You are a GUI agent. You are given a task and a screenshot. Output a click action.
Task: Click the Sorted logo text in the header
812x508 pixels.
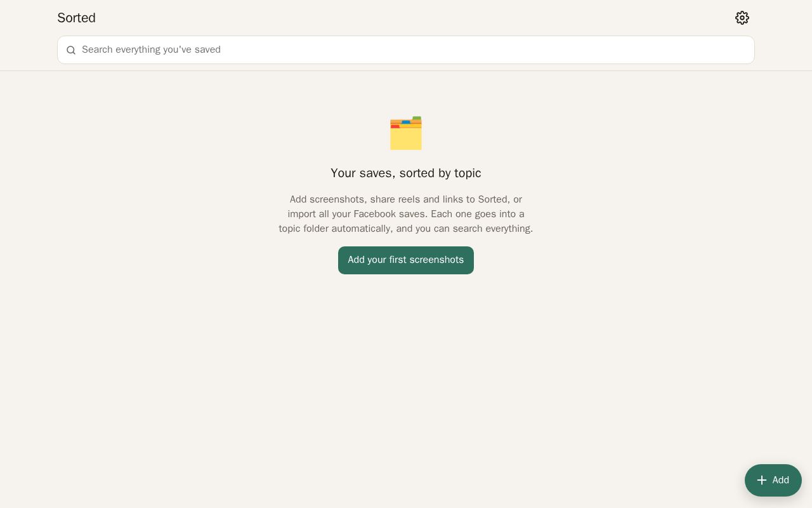click(76, 18)
